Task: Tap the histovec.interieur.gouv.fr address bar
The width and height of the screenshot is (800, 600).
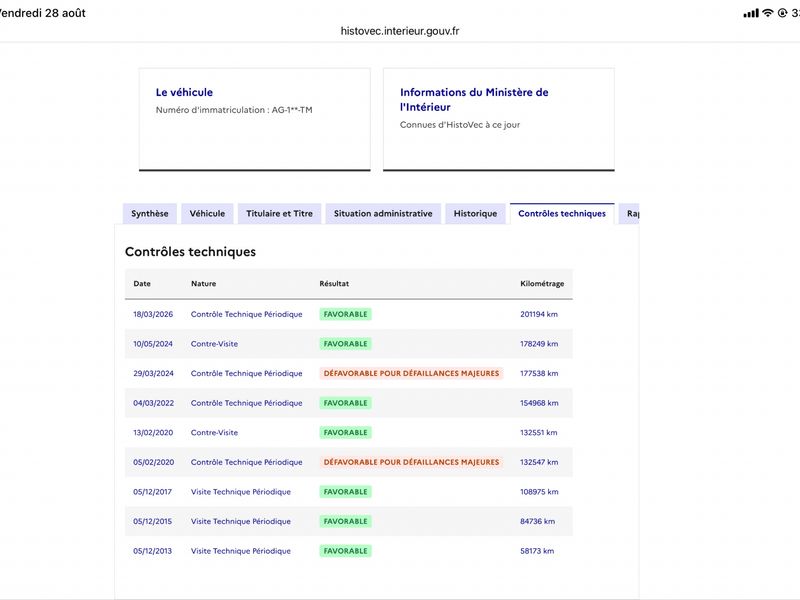Action: point(399,31)
